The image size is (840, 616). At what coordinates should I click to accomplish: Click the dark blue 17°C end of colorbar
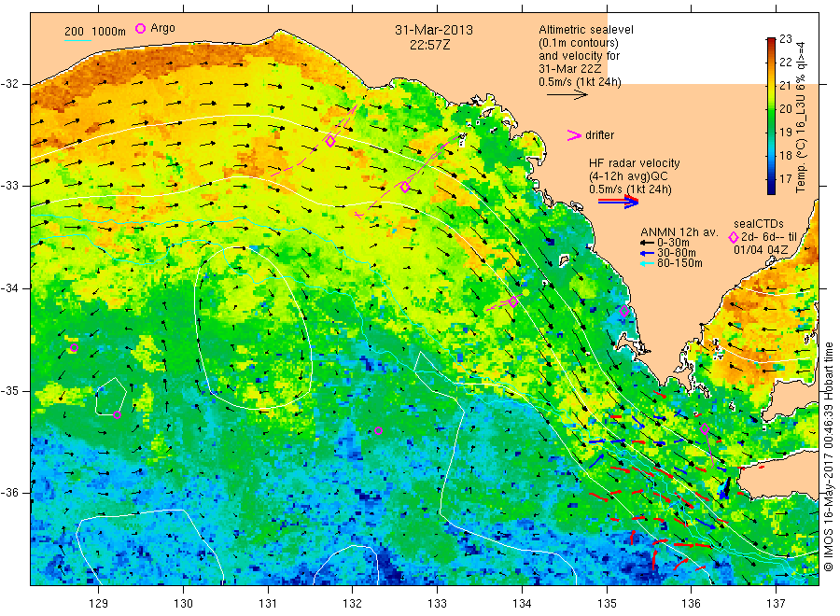[771, 188]
